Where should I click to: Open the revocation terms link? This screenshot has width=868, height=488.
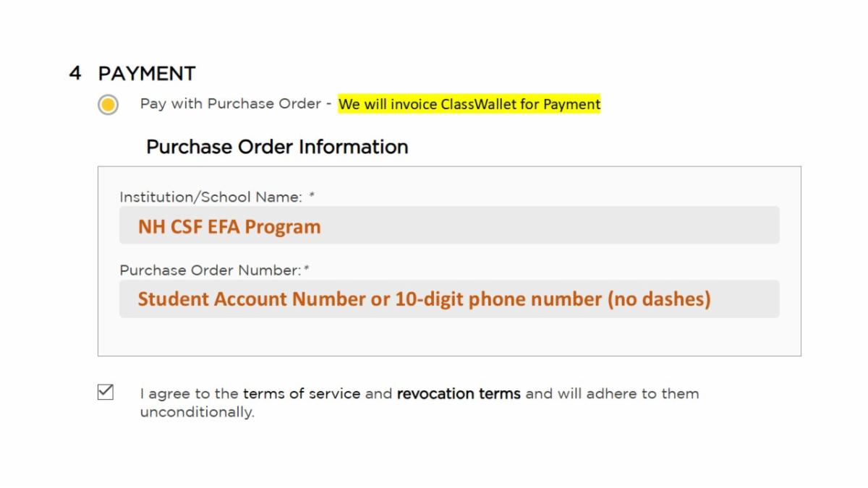pos(458,394)
